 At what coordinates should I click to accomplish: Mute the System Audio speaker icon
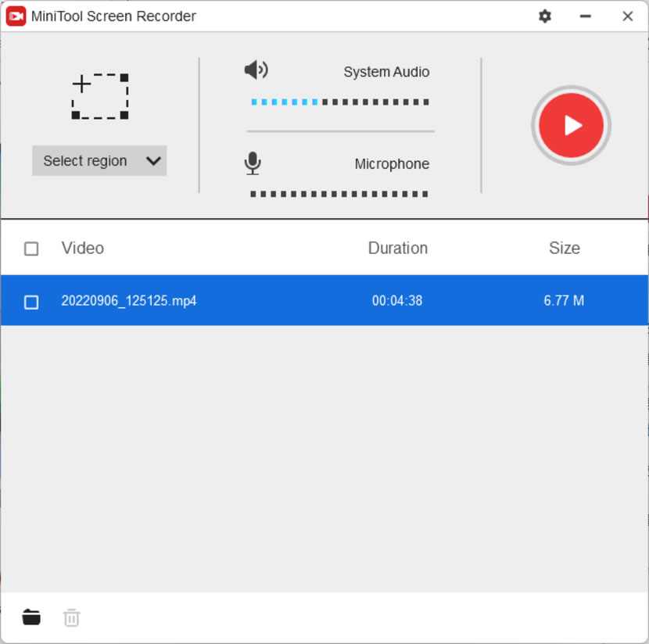coord(256,70)
